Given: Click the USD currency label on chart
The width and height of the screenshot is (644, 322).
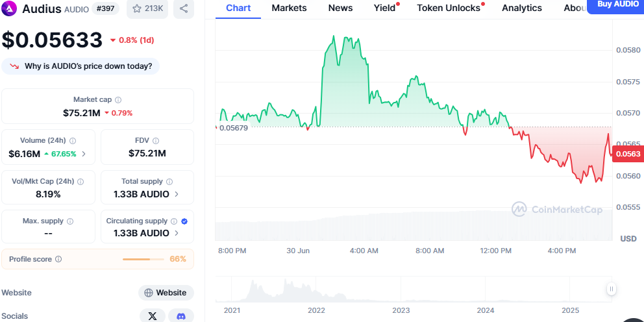Looking at the screenshot, I should pos(628,239).
